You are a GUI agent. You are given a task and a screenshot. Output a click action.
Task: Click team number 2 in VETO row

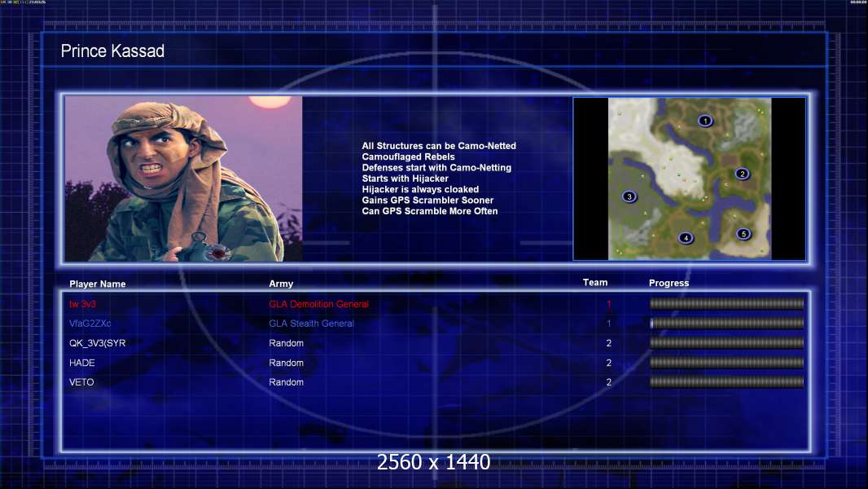coord(609,382)
